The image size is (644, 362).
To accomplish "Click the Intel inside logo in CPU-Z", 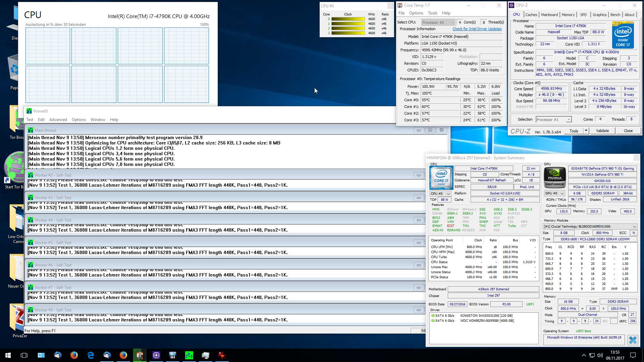I will point(623,35).
